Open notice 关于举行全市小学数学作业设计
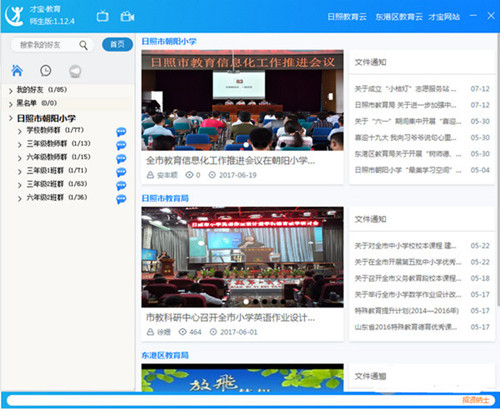 [x=408, y=295]
